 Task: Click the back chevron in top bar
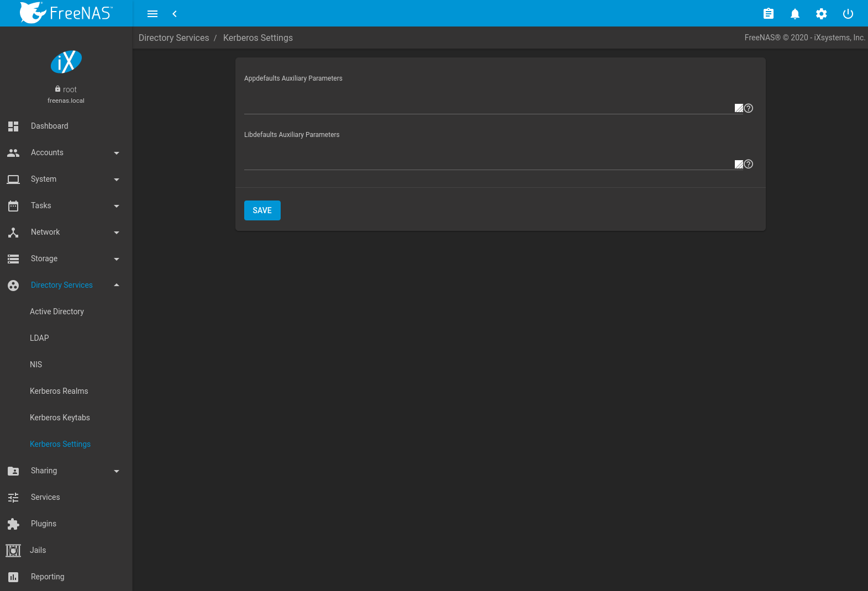(175, 14)
